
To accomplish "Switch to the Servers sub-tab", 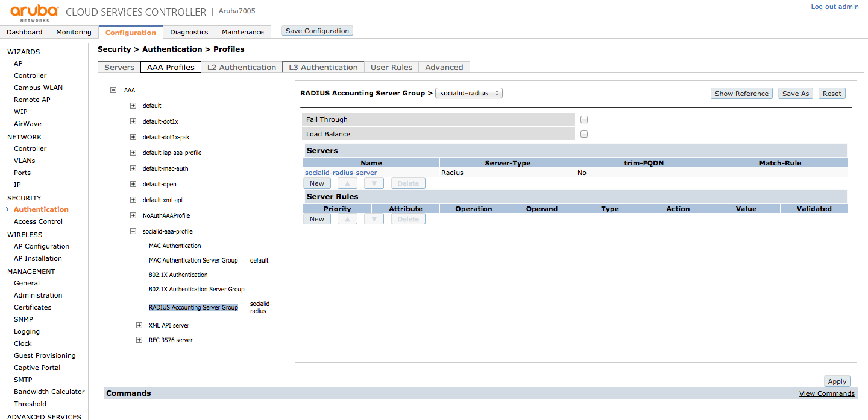I will tap(119, 67).
